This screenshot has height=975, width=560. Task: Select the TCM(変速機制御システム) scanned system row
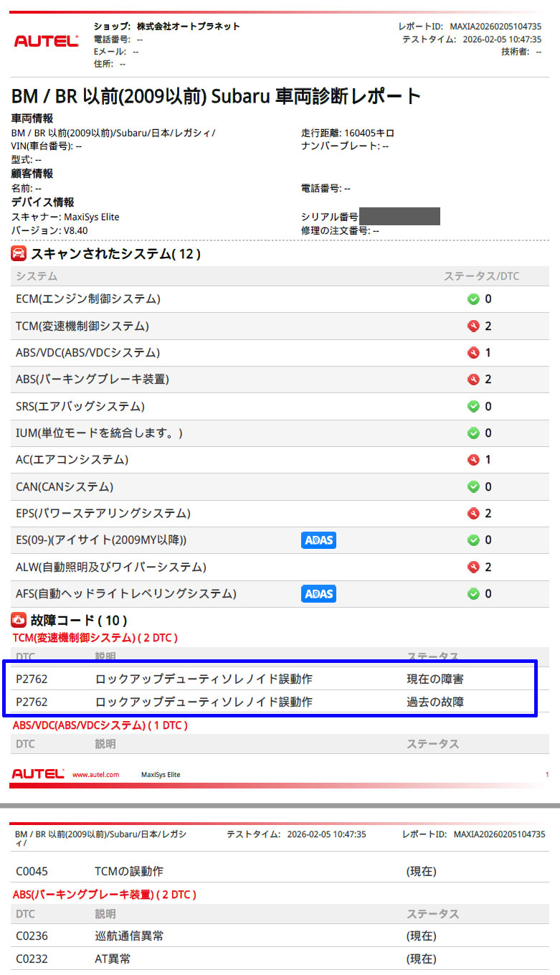(x=280, y=326)
